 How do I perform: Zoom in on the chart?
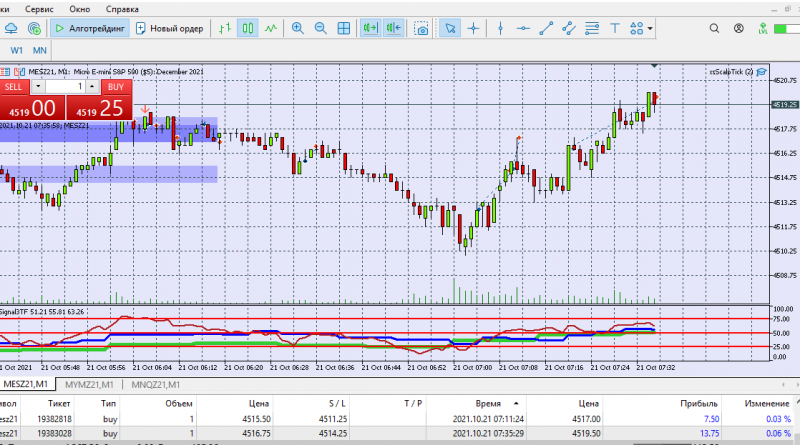coord(297,28)
